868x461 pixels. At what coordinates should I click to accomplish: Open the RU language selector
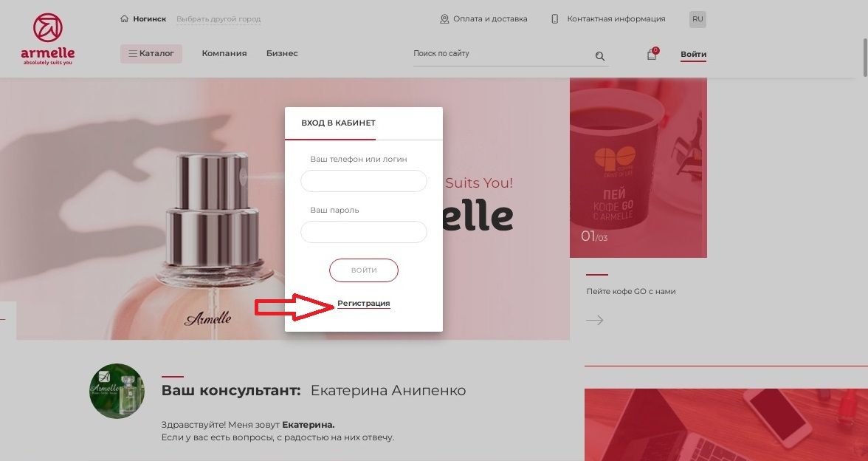tap(697, 19)
